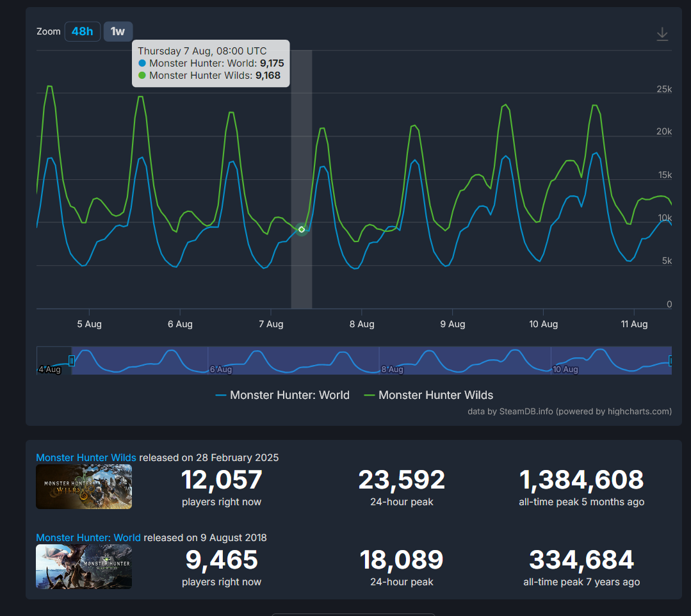Click the "9,465" current players count
Image resolution: width=691 pixels, height=616 pixels.
tap(222, 560)
